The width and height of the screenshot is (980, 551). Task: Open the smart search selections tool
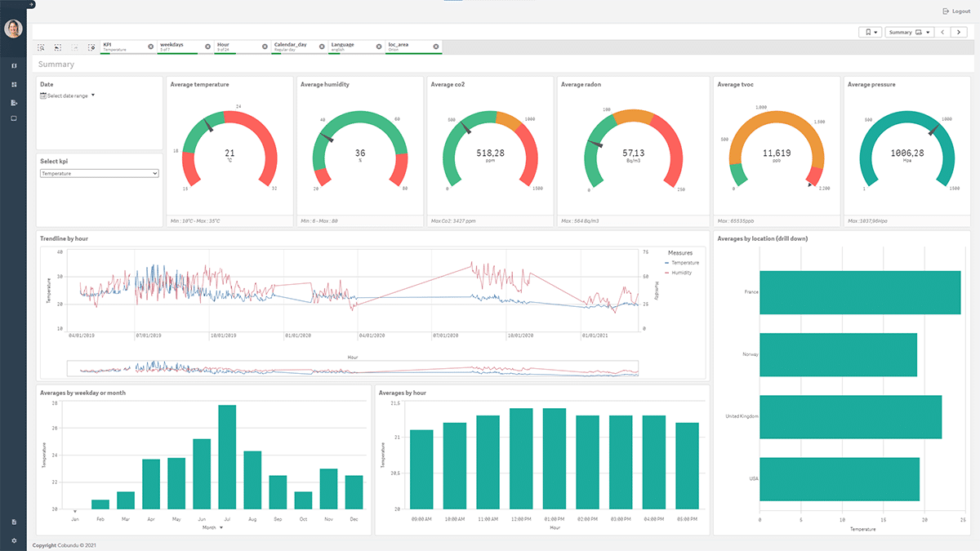coord(42,47)
